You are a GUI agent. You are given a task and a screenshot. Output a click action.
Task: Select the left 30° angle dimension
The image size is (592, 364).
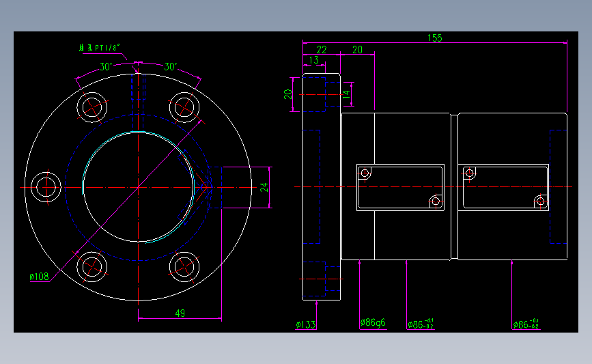point(106,67)
